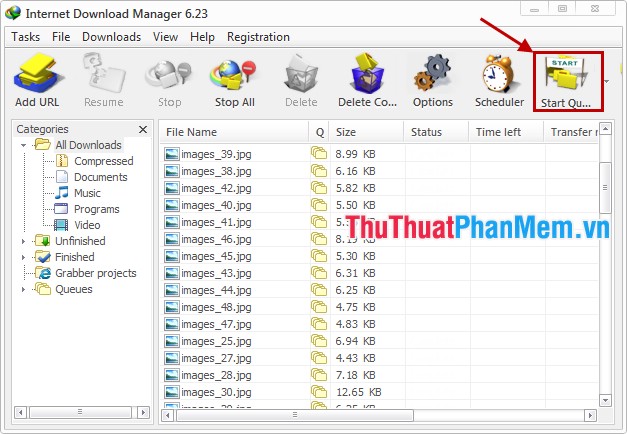
Task: Select the Unfinished category
Action: [x=80, y=241]
